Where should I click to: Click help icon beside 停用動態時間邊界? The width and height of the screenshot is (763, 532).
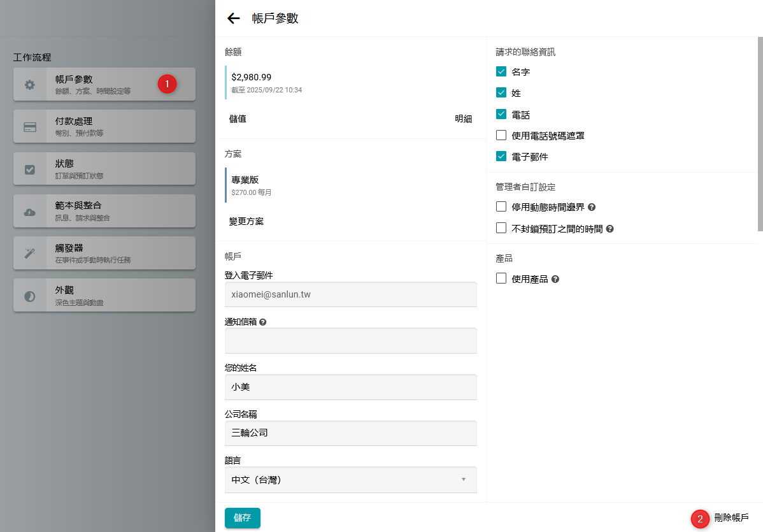coord(592,207)
